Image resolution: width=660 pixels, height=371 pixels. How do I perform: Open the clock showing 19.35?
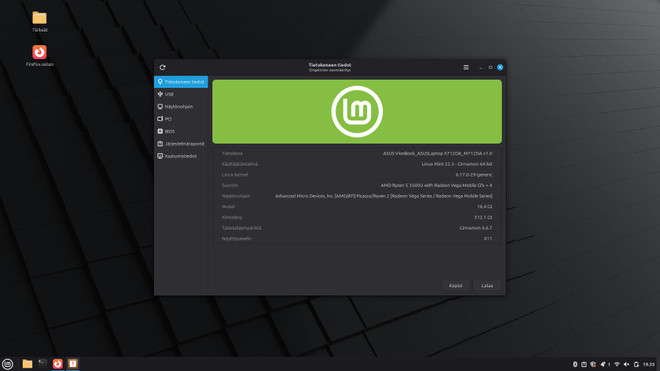[x=649, y=364]
